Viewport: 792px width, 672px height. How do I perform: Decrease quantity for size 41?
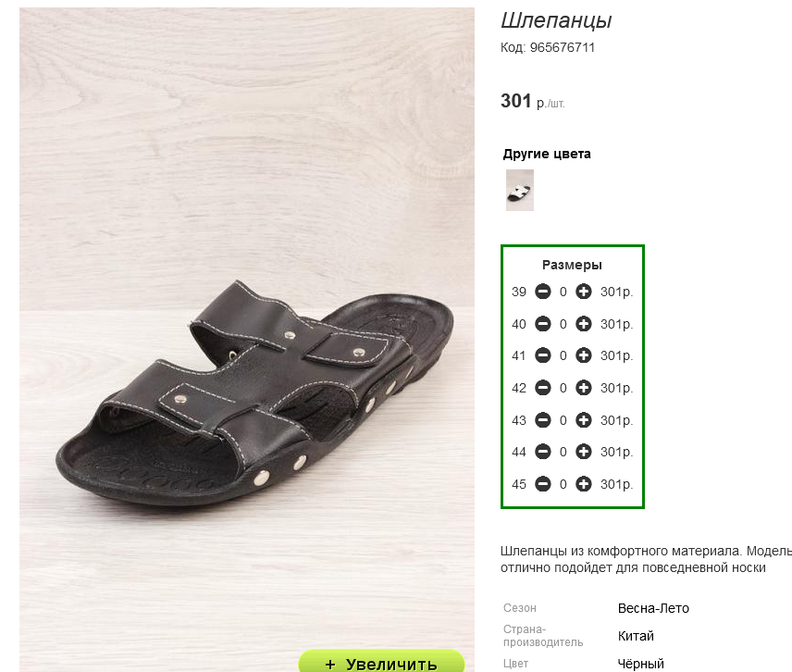(543, 355)
